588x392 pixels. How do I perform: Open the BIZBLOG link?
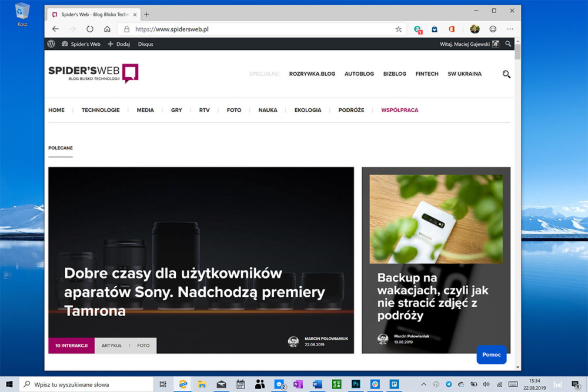[x=395, y=74]
